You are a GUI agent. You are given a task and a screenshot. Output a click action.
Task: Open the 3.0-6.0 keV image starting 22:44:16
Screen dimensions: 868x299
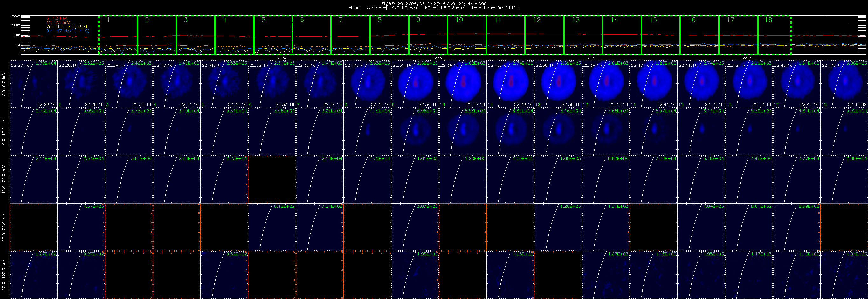(x=844, y=84)
